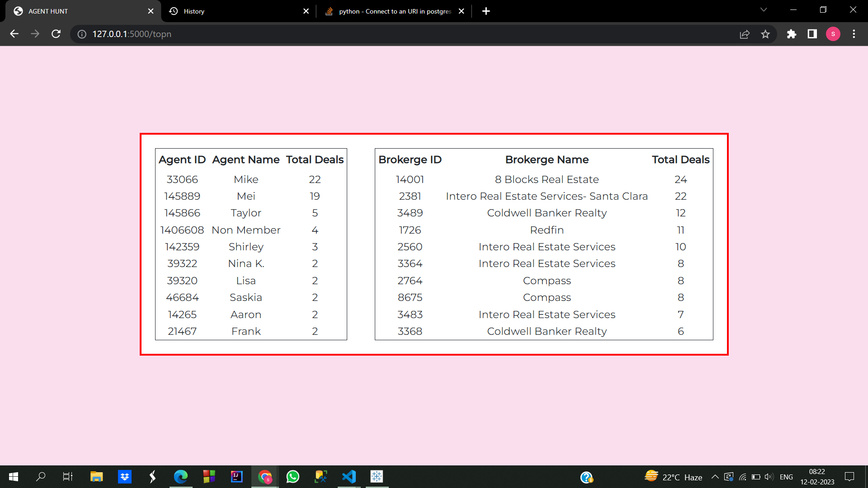Open the IntelliJ IDEA taskbar icon
This screenshot has height=488, width=868.
236,477
